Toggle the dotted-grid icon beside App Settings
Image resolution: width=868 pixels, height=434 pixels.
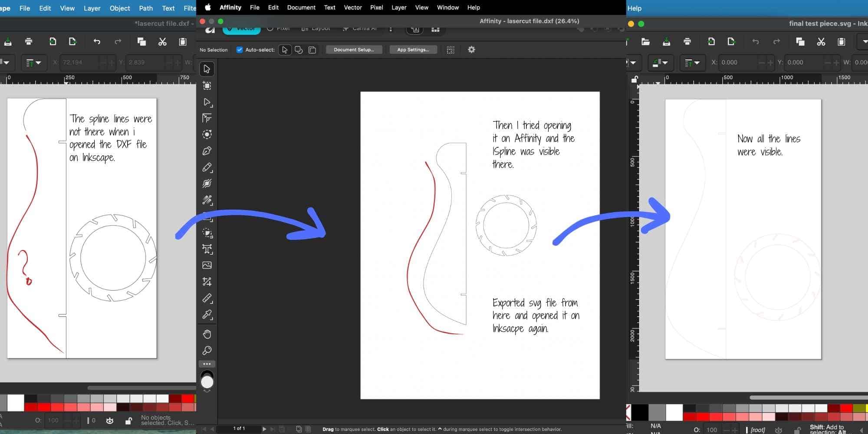coord(450,49)
